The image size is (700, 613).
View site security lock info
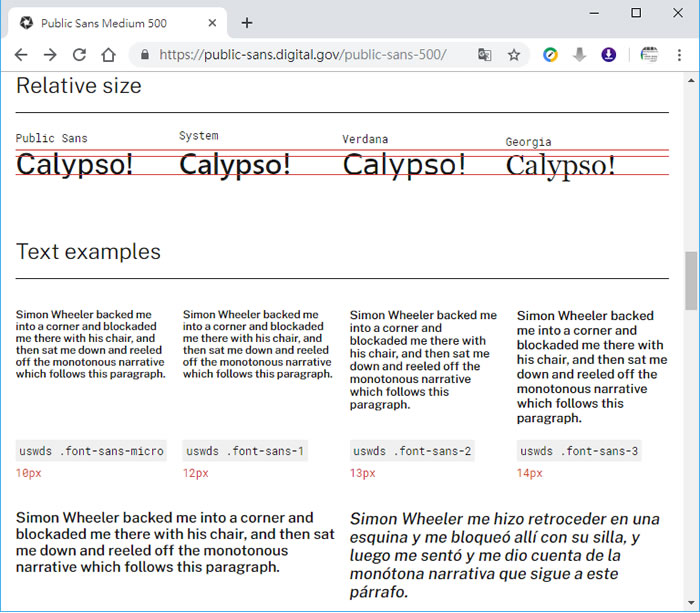pos(145,55)
